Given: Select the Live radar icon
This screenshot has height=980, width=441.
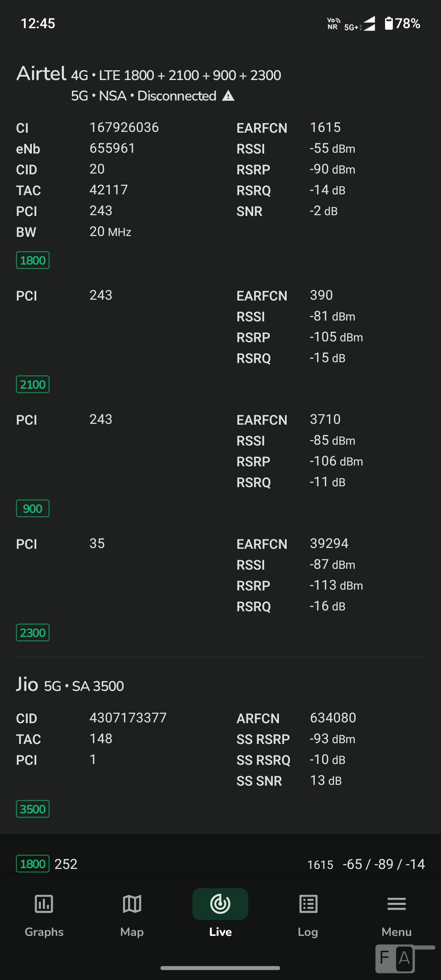Looking at the screenshot, I should click(x=220, y=904).
